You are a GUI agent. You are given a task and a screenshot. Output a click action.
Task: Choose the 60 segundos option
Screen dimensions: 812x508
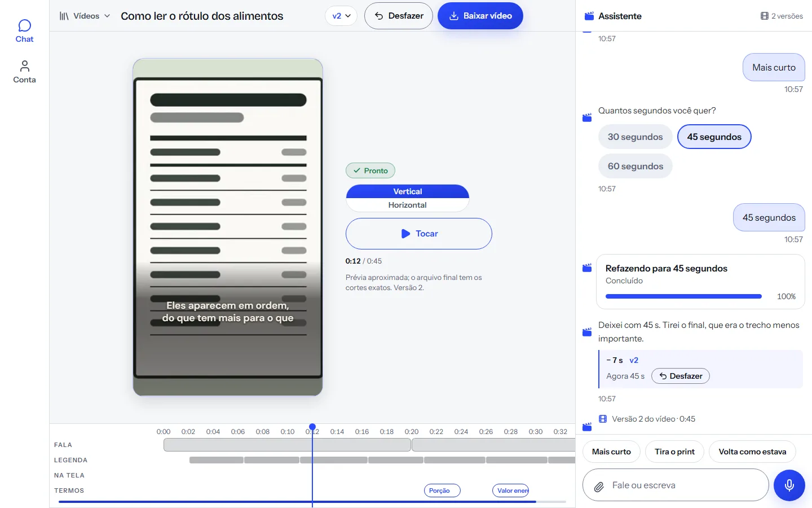point(635,166)
